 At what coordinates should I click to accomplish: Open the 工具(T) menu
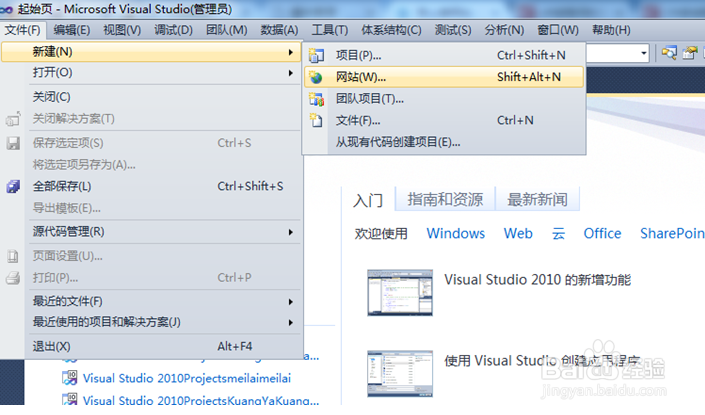pyautogui.click(x=330, y=30)
